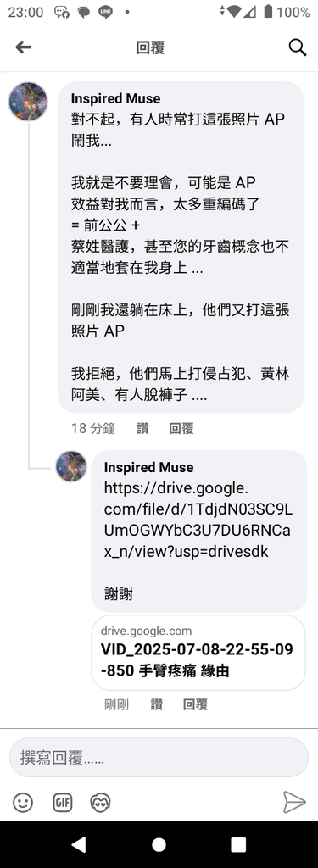Open Inspired Muse's reply profile picture

[71, 466]
